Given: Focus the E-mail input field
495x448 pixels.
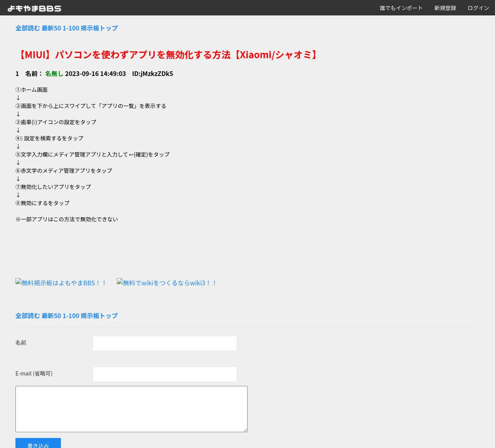Looking at the screenshot, I should click(x=165, y=374).
